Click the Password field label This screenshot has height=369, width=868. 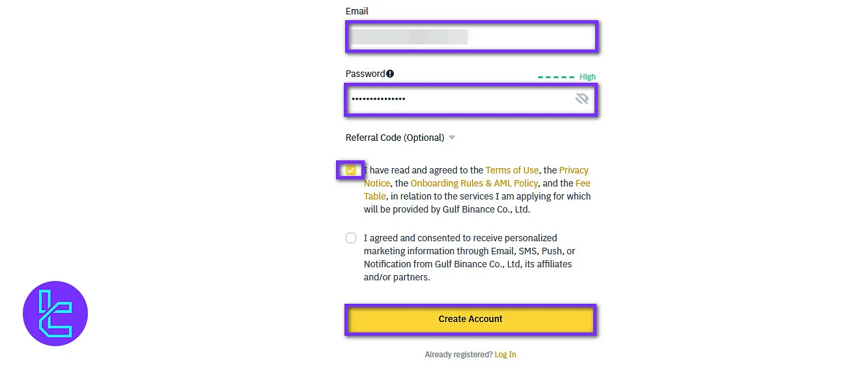coord(365,74)
